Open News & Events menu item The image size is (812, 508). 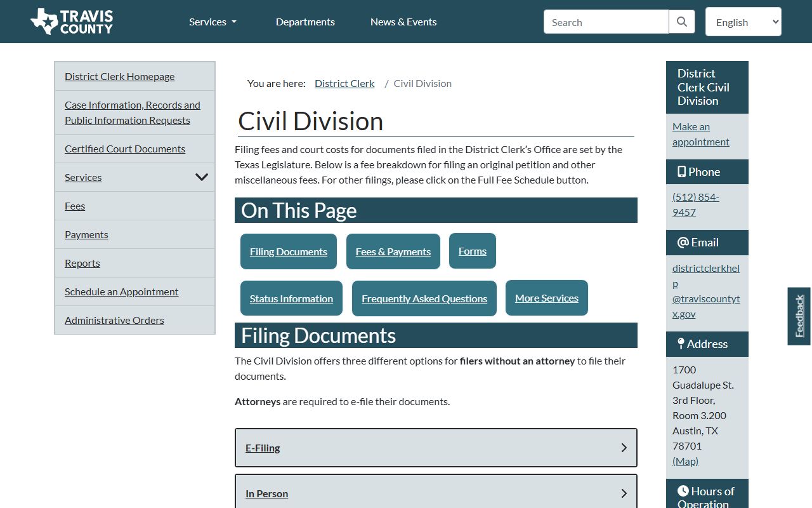point(403,22)
